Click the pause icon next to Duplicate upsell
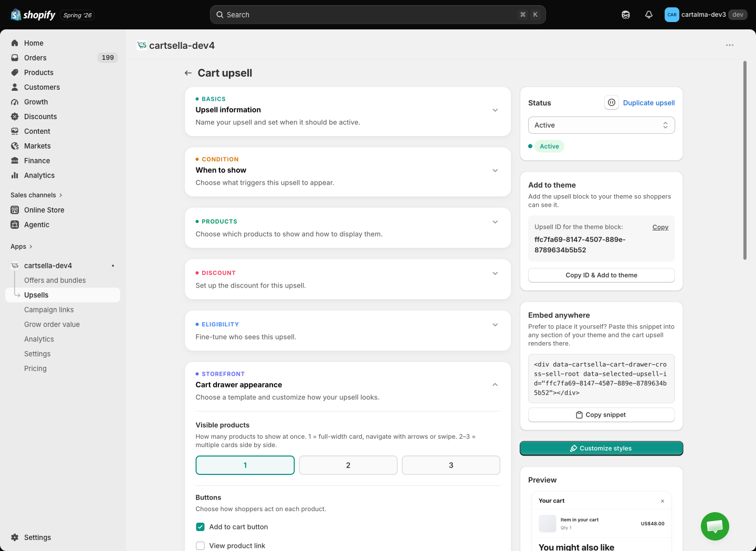The image size is (756, 551). click(x=612, y=103)
